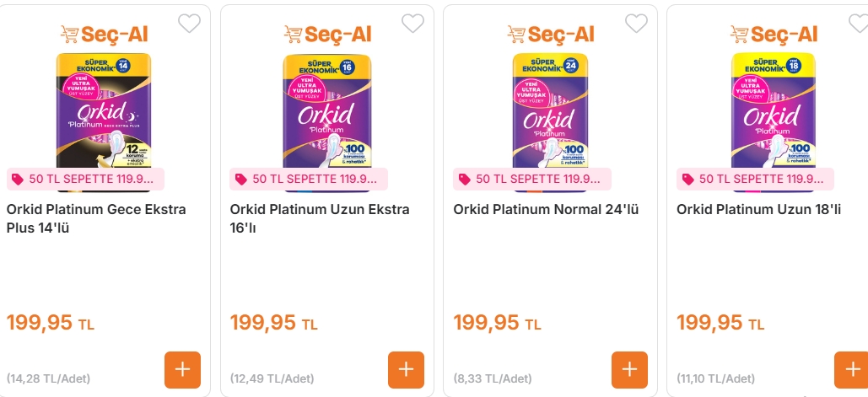This screenshot has height=397, width=868.
Task: Click Orkid Platinum Normal 24'lü product name
Action: tap(546, 209)
